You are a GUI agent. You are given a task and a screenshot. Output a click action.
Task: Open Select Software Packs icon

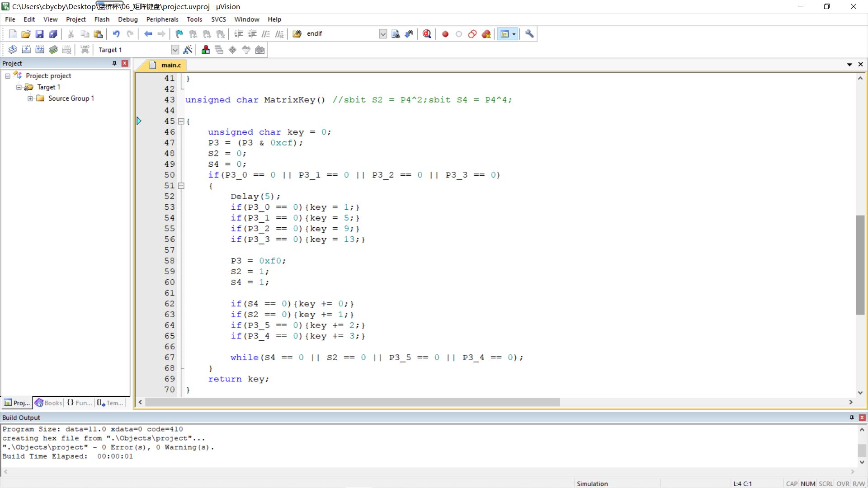tap(246, 50)
